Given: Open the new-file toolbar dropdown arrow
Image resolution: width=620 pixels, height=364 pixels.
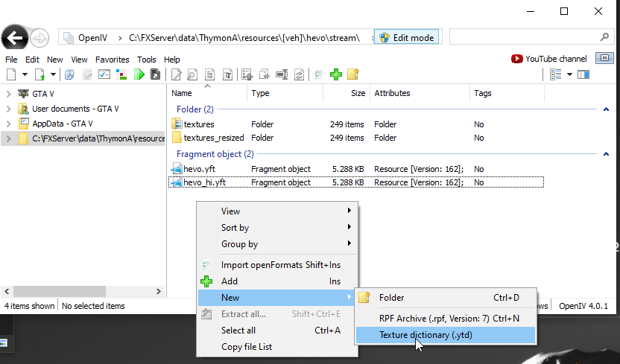Looking at the screenshot, I should pyautogui.click(x=25, y=74).
